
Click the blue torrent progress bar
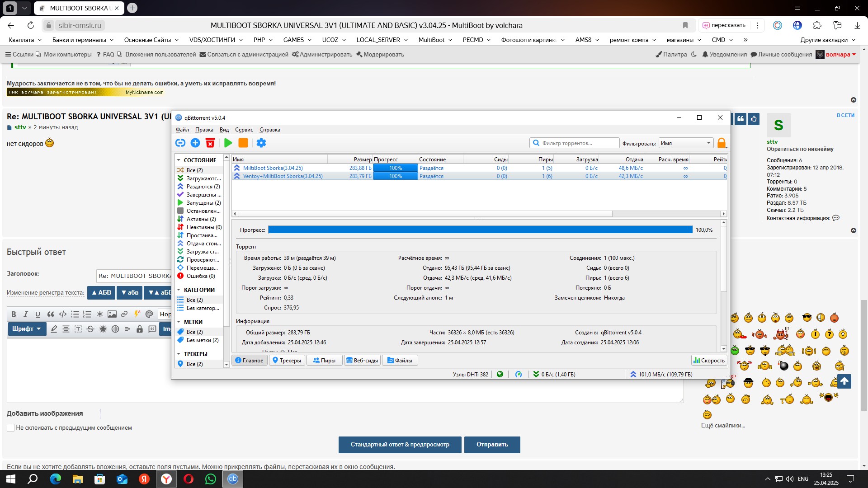point(480,230)
